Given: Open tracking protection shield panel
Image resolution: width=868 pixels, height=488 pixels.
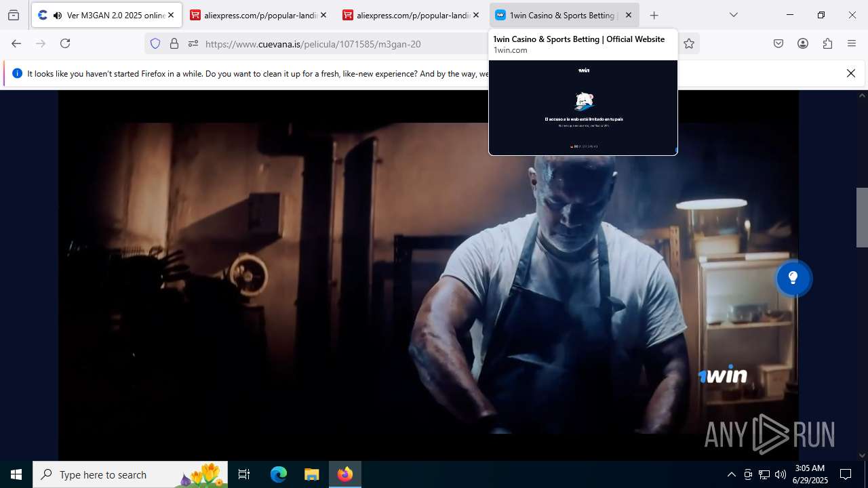Looking at the screenshot, I should (x=155, y=43).
